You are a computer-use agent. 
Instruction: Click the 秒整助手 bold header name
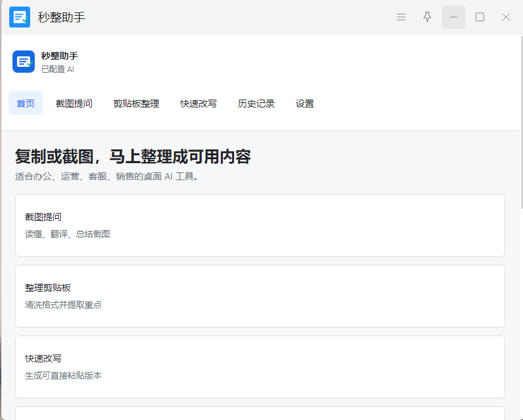[60, 56]
